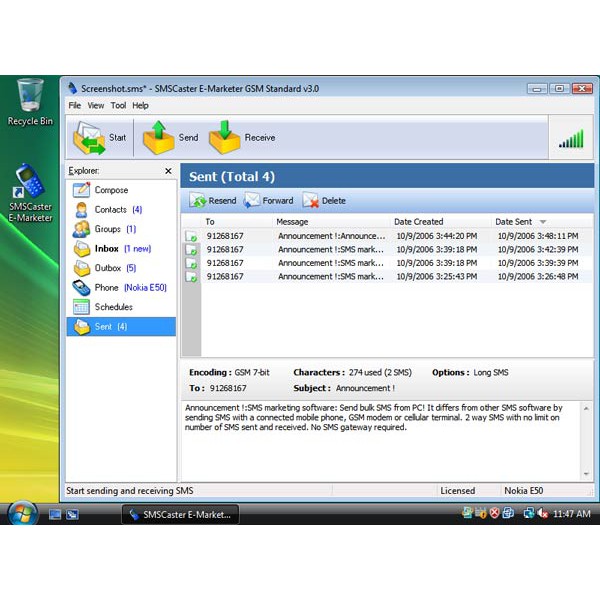Close the Explorer panel
The image size is (600, 600).
[168, 171]
